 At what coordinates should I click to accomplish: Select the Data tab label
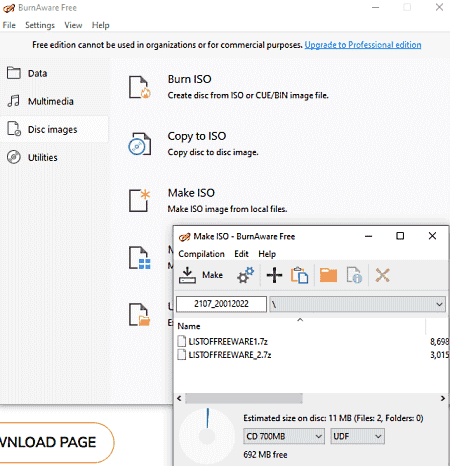point(37,73)
